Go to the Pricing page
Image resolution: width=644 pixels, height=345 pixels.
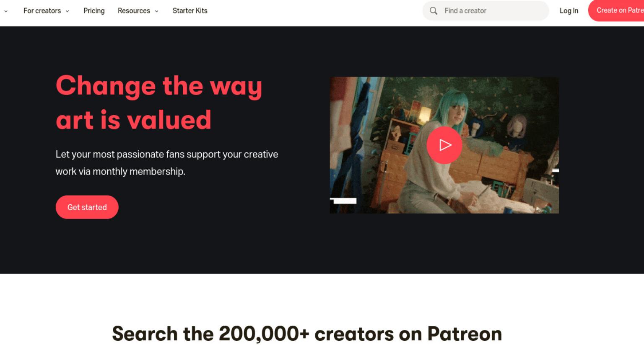point(94,11)
